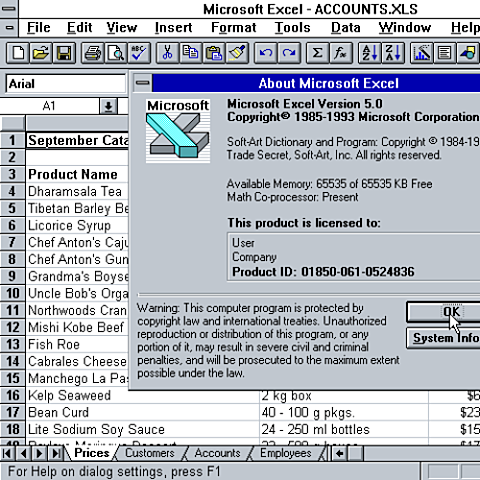
Task: Click the Select All corner button
Action: (12, 123)
